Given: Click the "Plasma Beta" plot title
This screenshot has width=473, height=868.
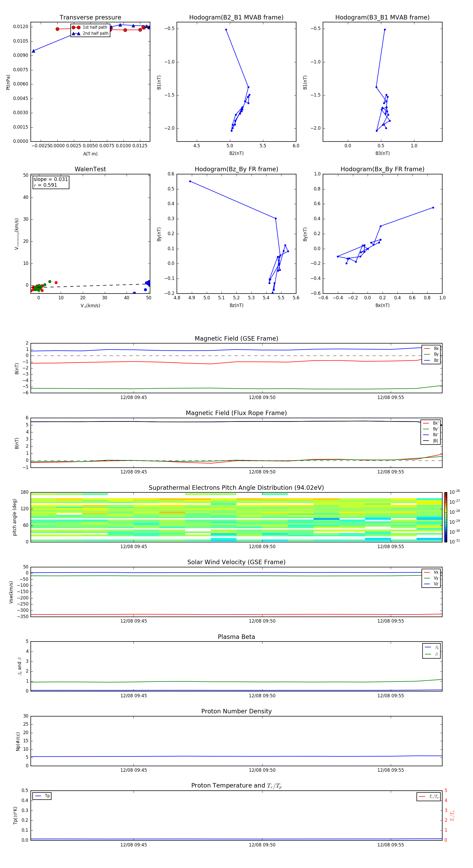Looking at the screenshot, I should tap(236, 637).
